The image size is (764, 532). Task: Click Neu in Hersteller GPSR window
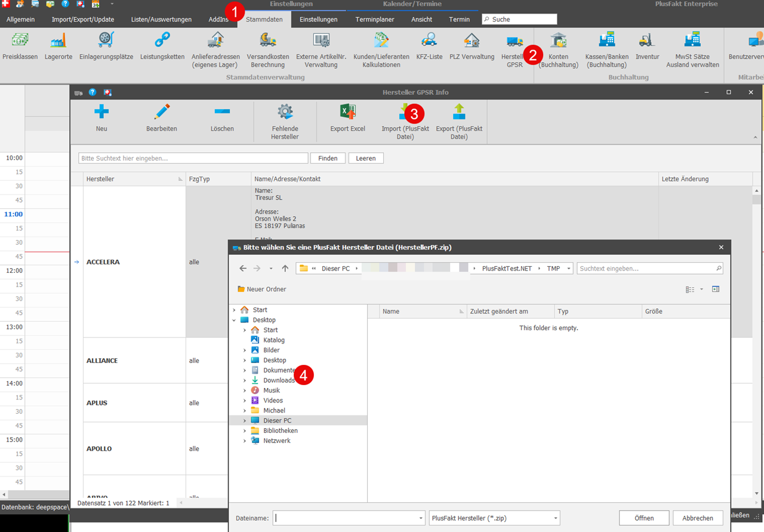click(x=101, y=118)
